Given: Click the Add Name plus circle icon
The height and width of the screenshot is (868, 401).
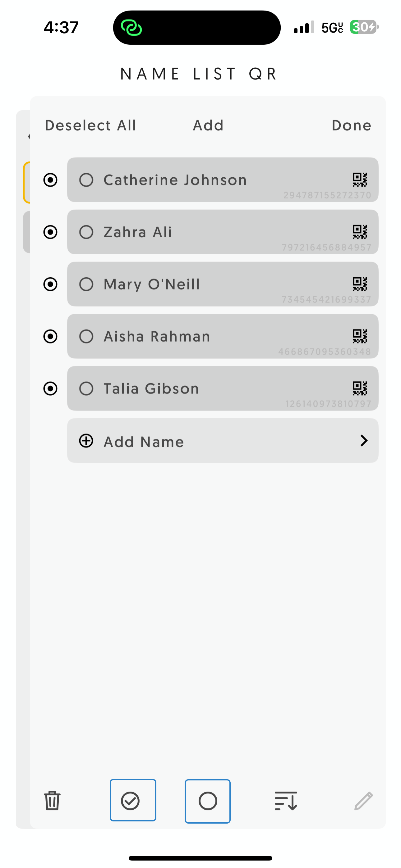Looking at the screenshot, I should (86, 440).
